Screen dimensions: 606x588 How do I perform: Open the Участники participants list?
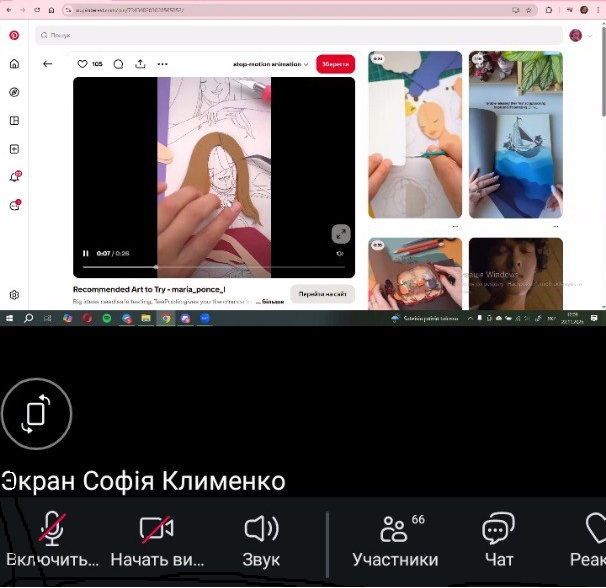pos(395,540)
